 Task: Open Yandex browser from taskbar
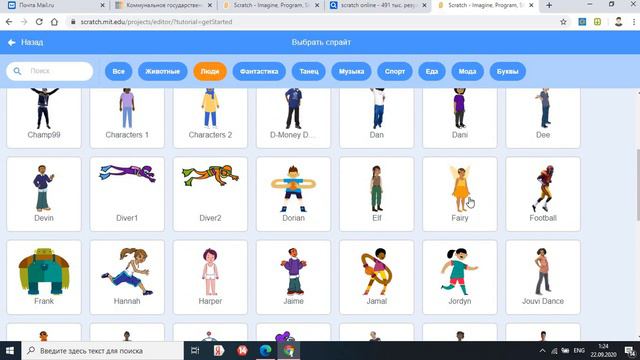[219, 351]
